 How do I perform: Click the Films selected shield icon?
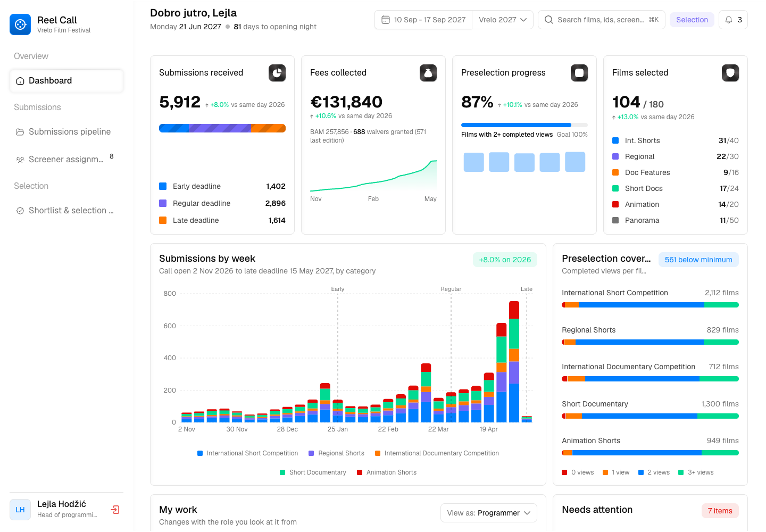[x=730, y=73]
